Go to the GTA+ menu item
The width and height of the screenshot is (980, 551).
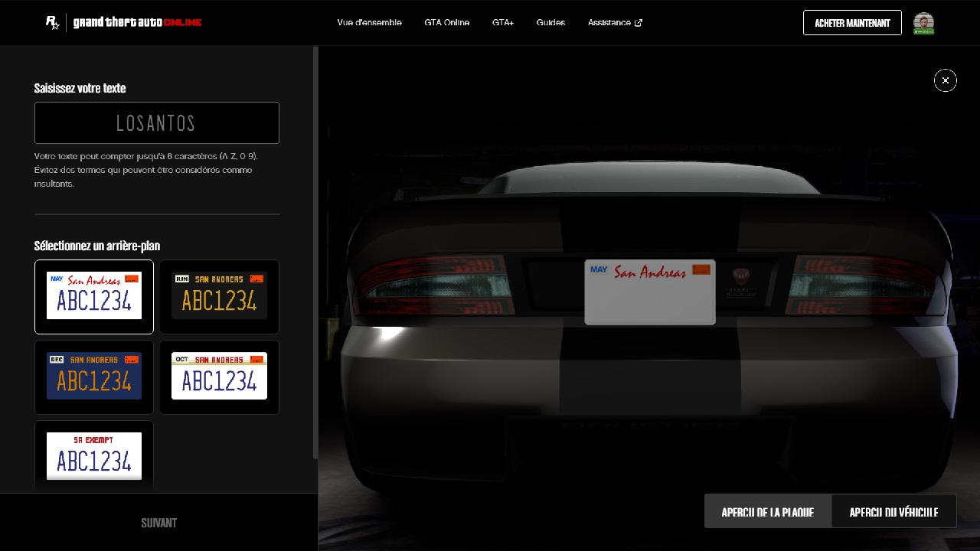(503, 23)
